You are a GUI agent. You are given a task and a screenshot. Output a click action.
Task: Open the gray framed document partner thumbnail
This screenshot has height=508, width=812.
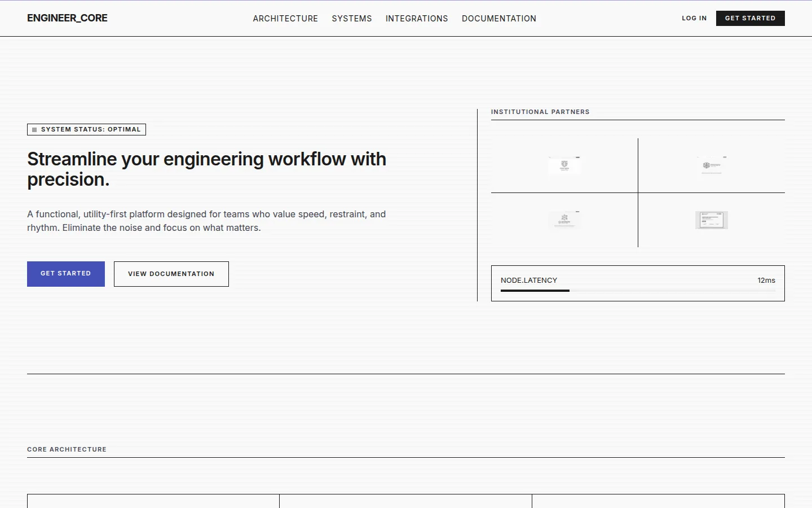(712, 220)
